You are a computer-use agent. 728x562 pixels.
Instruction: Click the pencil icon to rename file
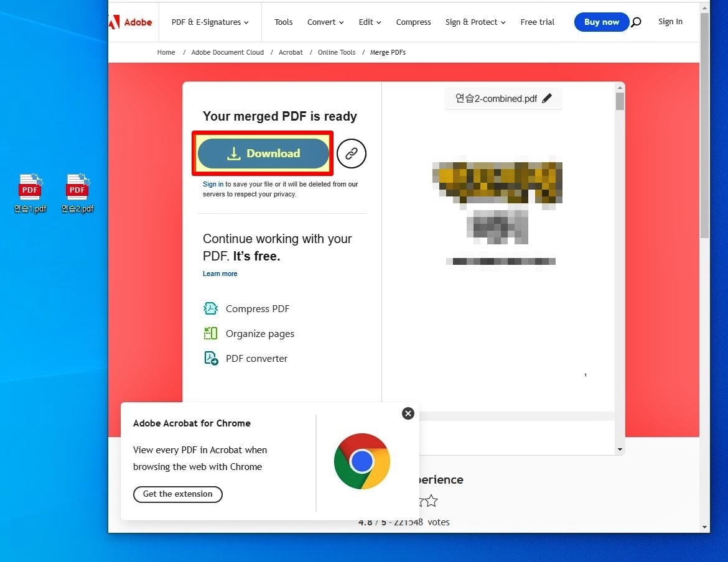[548, 98]
